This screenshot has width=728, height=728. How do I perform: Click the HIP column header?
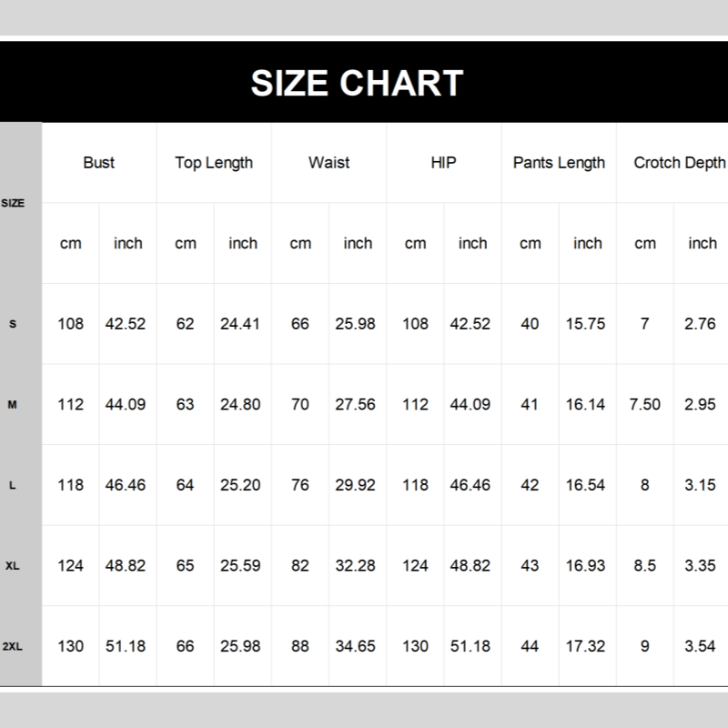point(443,163)
